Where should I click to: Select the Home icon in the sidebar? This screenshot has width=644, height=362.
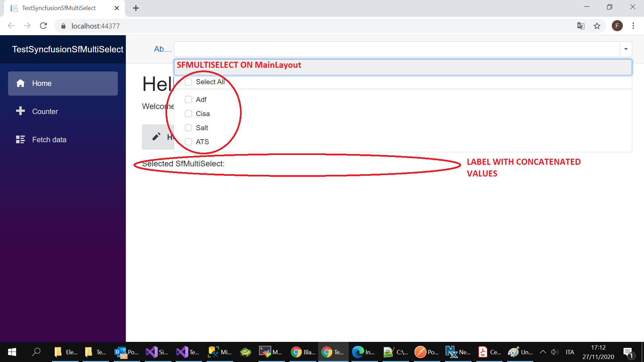[20, 83]
